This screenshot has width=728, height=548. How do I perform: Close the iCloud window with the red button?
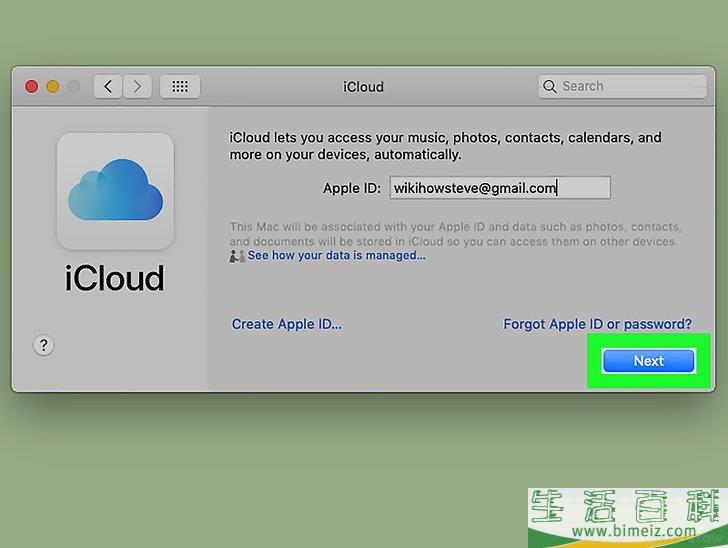(x=32, y=87)
